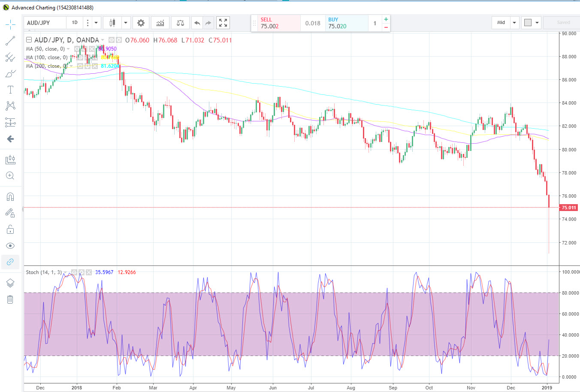Toggle lock all drawing tools
Screen dimensions: 580x392
click(10, 229)
